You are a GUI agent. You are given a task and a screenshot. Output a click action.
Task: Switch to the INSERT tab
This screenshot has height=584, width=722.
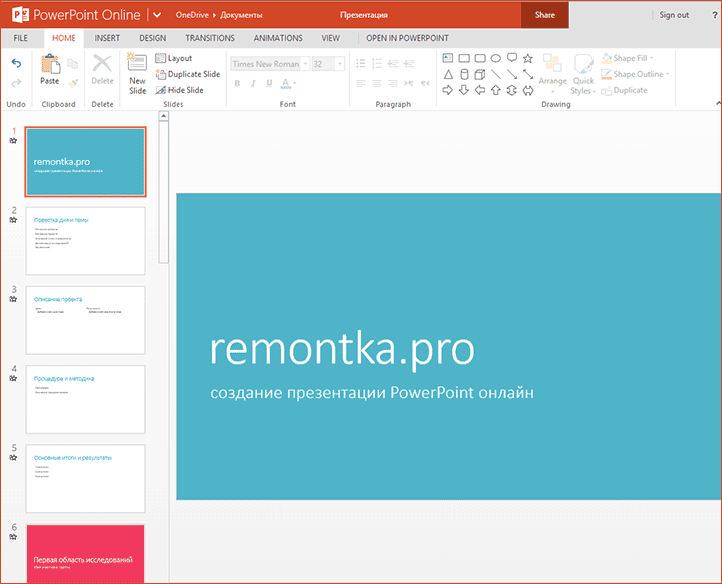107,38
